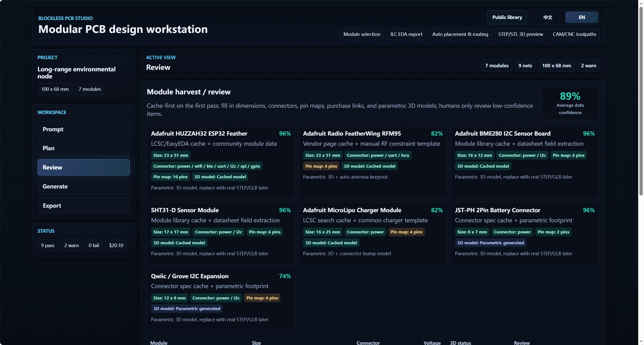The image size is (644, 345).
Task: Click the Size column header
Action: (256, 343)
